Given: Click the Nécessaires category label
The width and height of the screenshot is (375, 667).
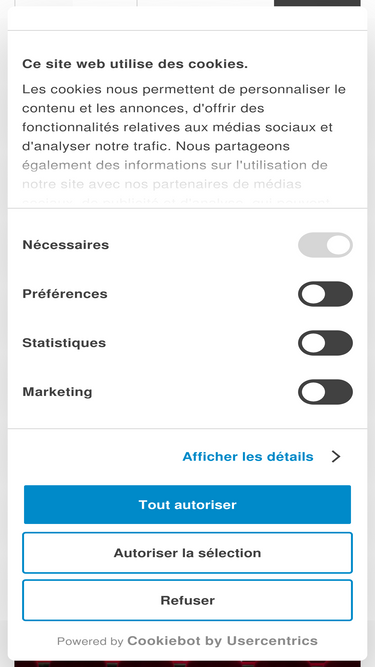Looking at the screenshot, I should point(65,245).
